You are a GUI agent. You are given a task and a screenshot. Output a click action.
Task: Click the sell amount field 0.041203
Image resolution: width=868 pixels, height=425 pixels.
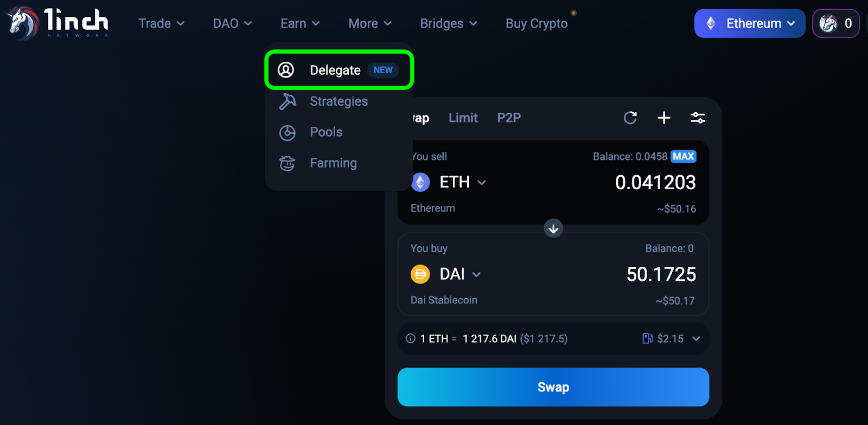coord(655,183)
